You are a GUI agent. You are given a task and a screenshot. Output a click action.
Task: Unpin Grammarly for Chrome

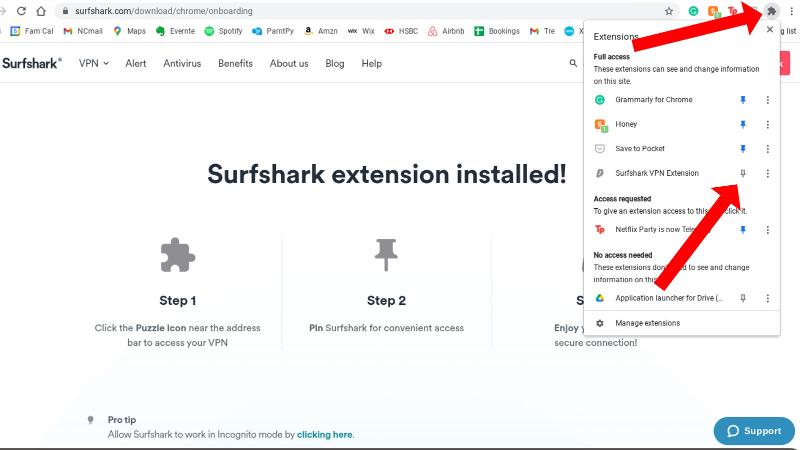pos(743,100)
